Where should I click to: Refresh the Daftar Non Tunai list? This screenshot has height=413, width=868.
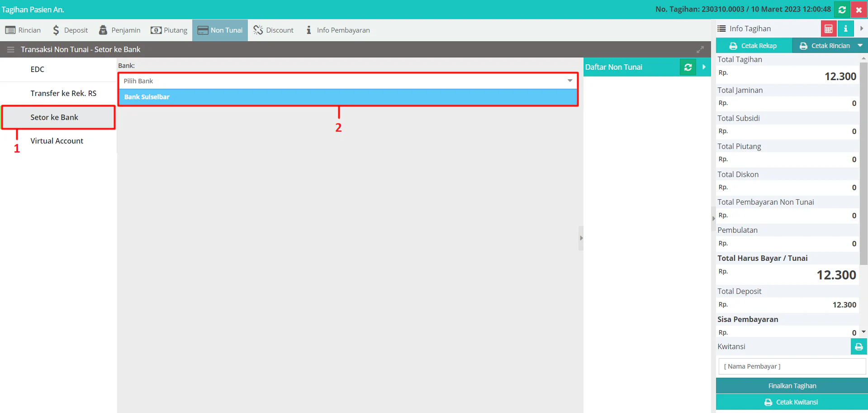coord(688,67)
